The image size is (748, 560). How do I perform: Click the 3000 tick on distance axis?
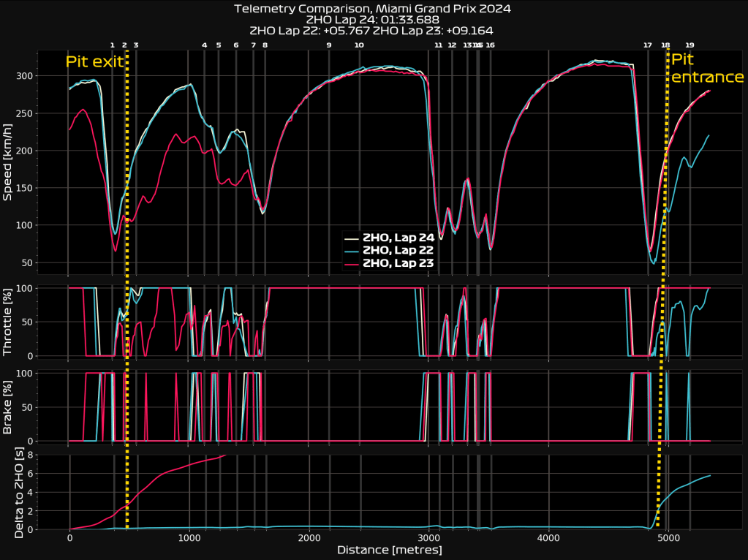(428, 537)
